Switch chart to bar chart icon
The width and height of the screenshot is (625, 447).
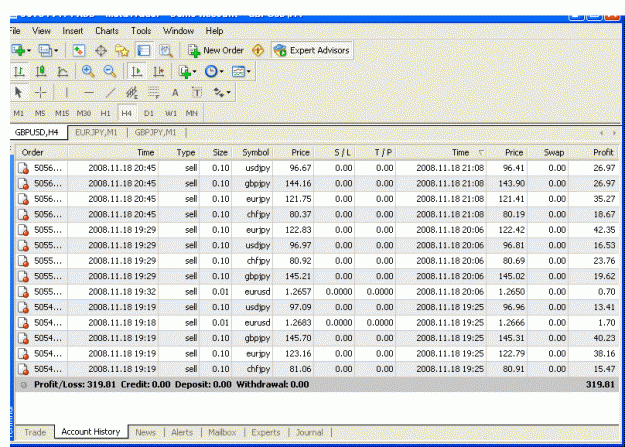coord(19,72)
